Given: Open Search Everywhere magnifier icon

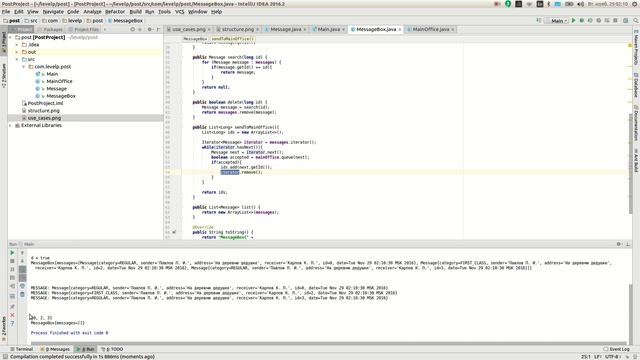Looking at the screenshot, I should click(x=636, y=20).
